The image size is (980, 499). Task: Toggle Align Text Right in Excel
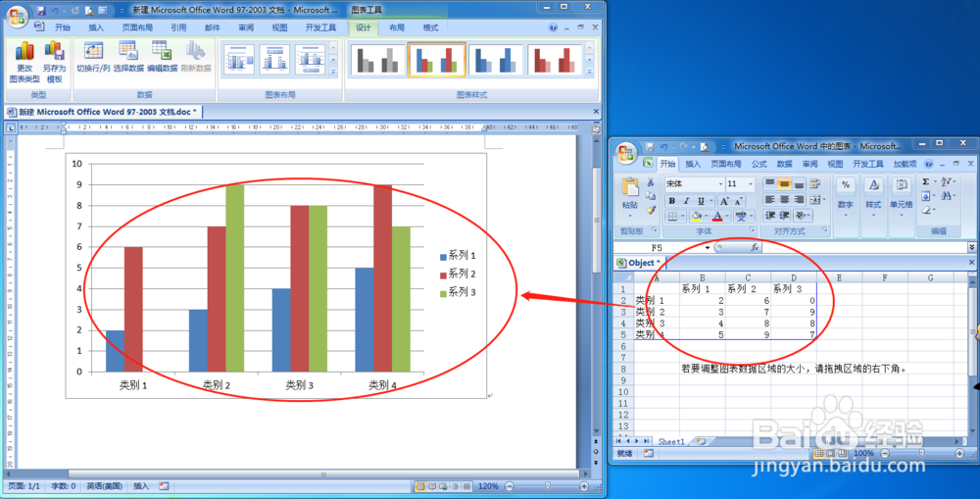pos(799,199)
